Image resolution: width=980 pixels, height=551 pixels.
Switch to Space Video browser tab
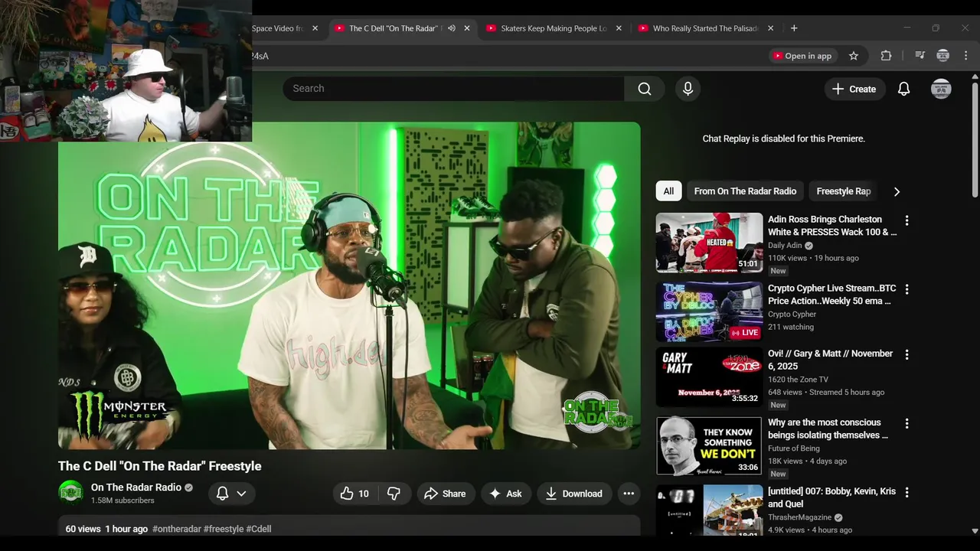[279, 28]
